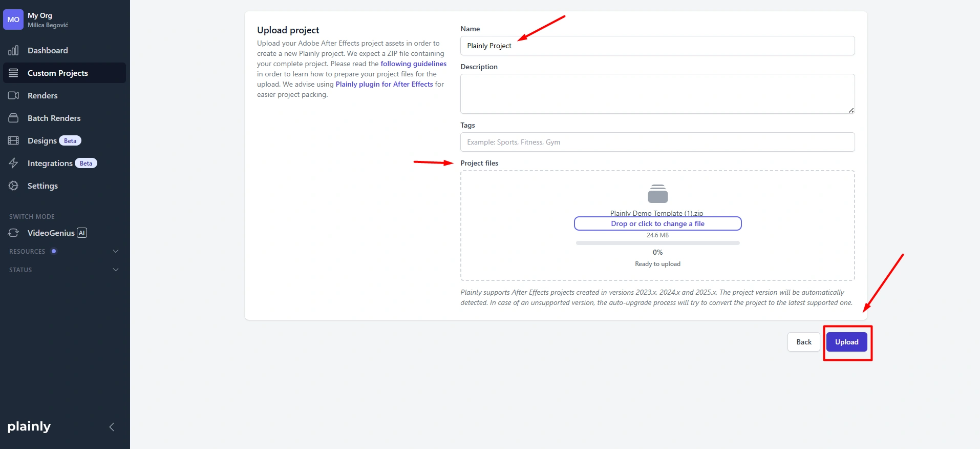Click the Integrations lightning bolt icon
Viewport: 980px width, 449px height.
pos(13,163)
